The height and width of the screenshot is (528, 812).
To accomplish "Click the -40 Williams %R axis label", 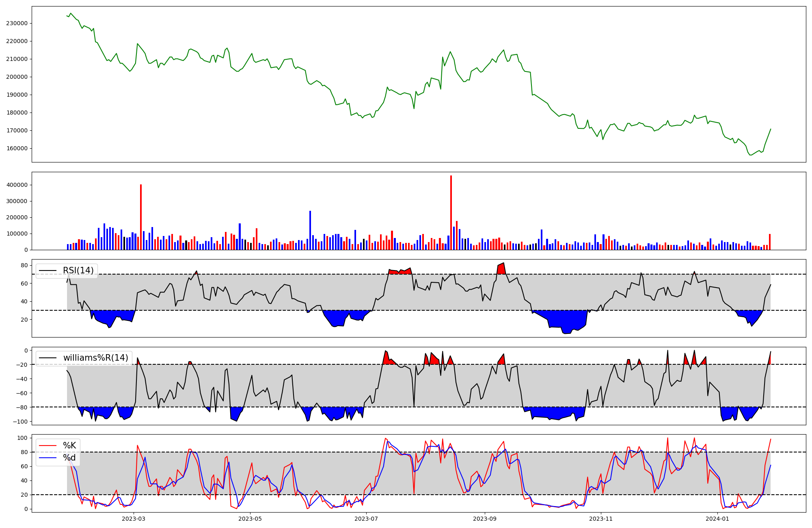I will point(22,379).
